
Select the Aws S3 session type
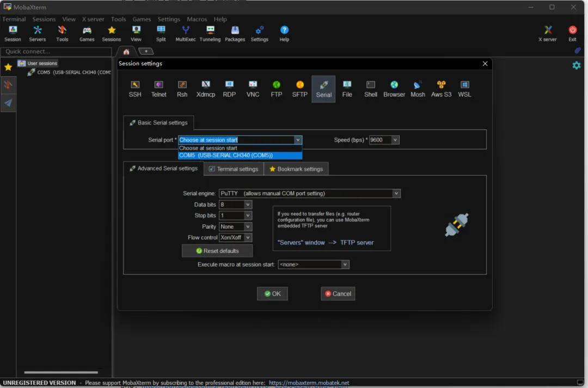coord(441,89)
